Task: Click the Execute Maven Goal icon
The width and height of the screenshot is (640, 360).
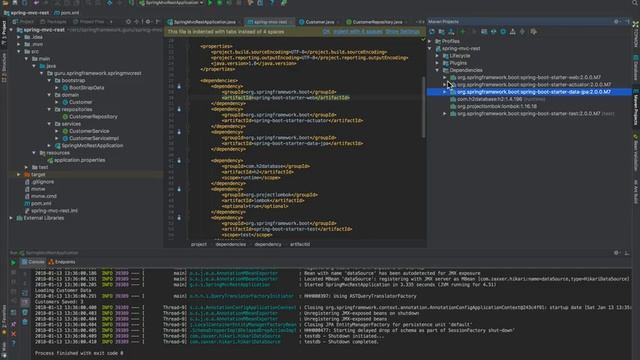Action: pyautogui.click(x=484, y=31)
